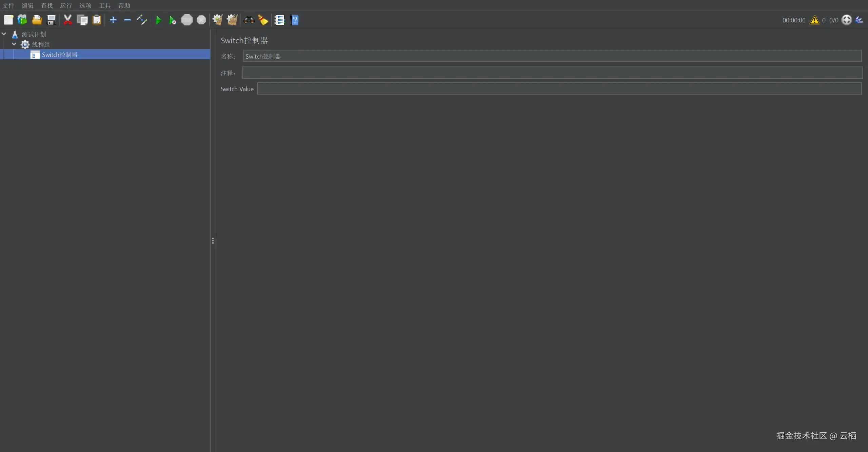Open the 编辑 menu
This screenshot has height=452, width=868.
[x=27, y=5]
